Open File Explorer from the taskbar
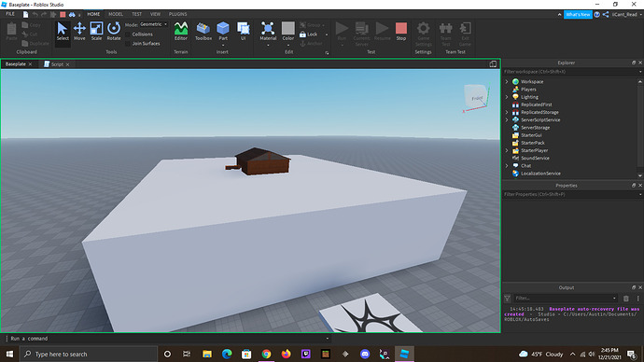The width and height of the screenshot is (644, 362). 207,354
